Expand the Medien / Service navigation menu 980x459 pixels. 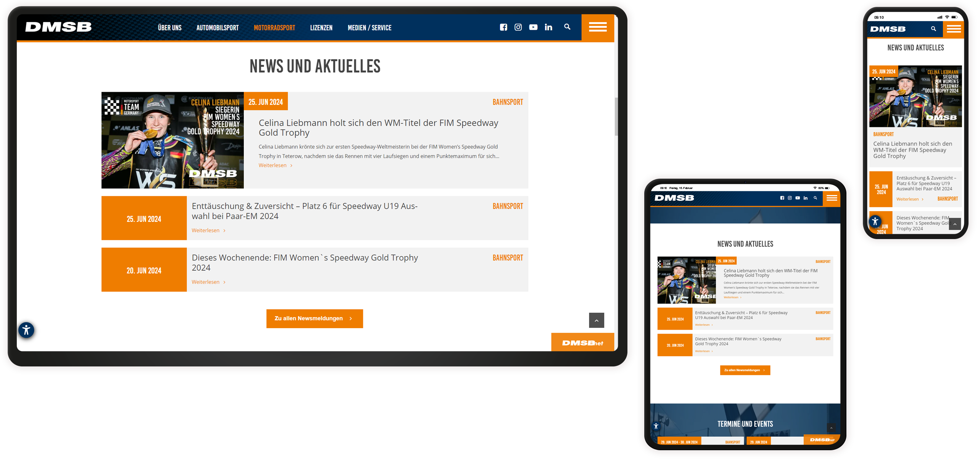369,28
